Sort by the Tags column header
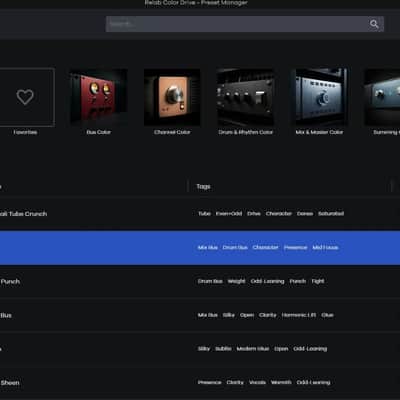 [x=203, y=187]
